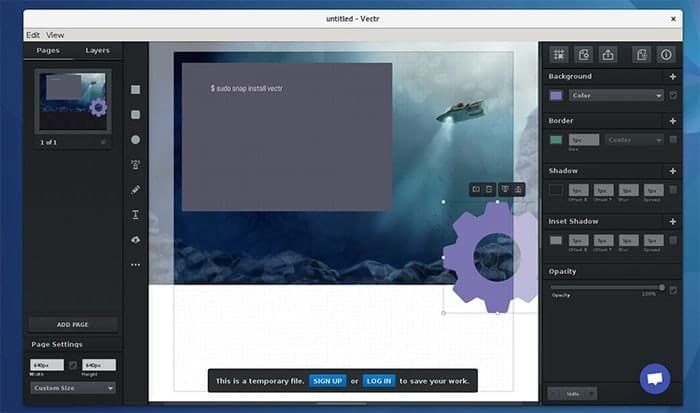Click the circular info icon at top right
The height and width of the screenshot is (413, 700).
[666, 54]
